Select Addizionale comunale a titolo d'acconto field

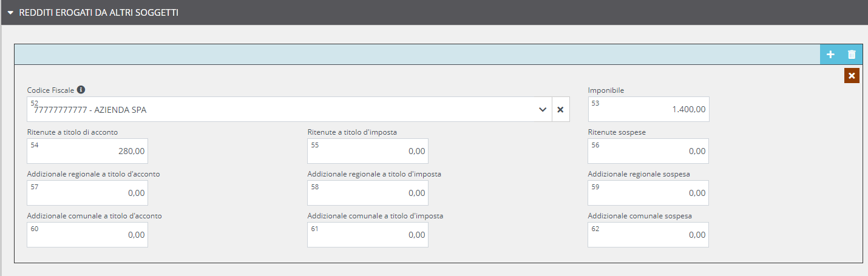(87, 235)
